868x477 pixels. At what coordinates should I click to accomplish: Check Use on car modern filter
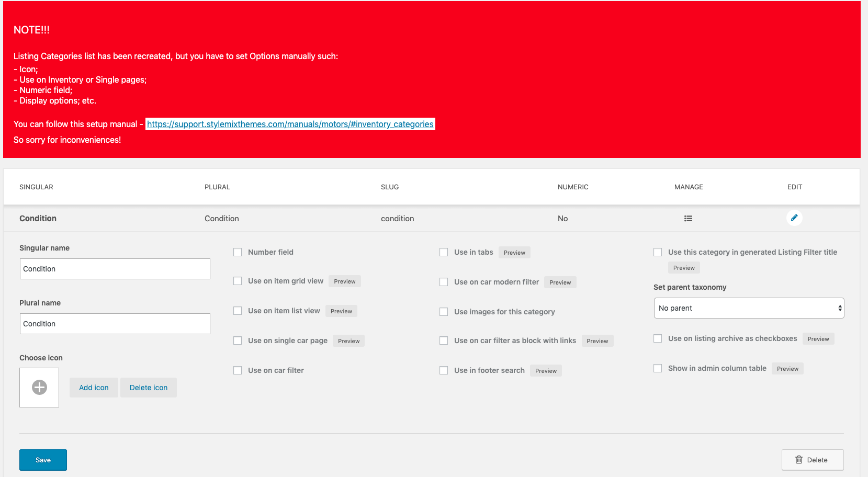pyautogui.click(x=444, y=282)
